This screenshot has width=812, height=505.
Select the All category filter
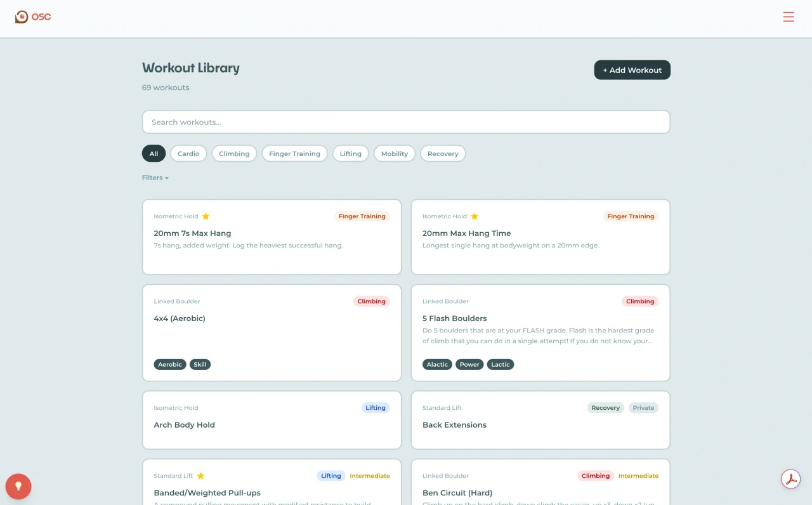pos(154,154)
